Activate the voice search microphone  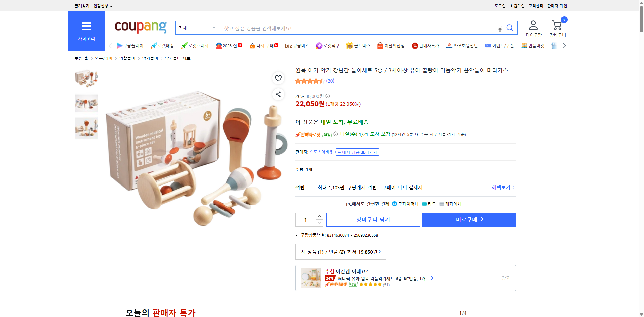tap(499, 28)
